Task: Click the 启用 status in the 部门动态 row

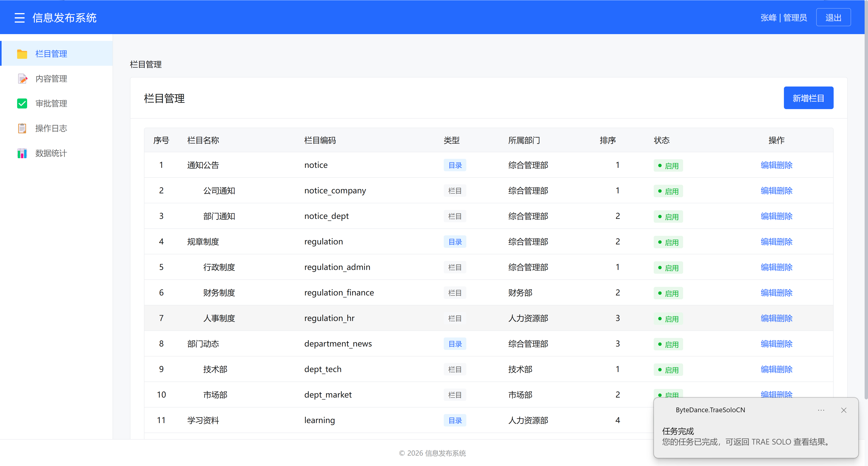Action: coord(668,344)
